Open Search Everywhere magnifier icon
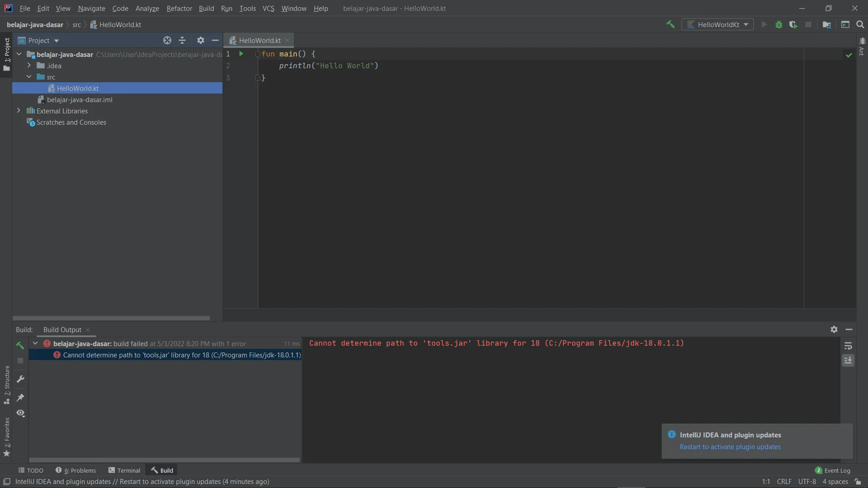 click(860, 24)
